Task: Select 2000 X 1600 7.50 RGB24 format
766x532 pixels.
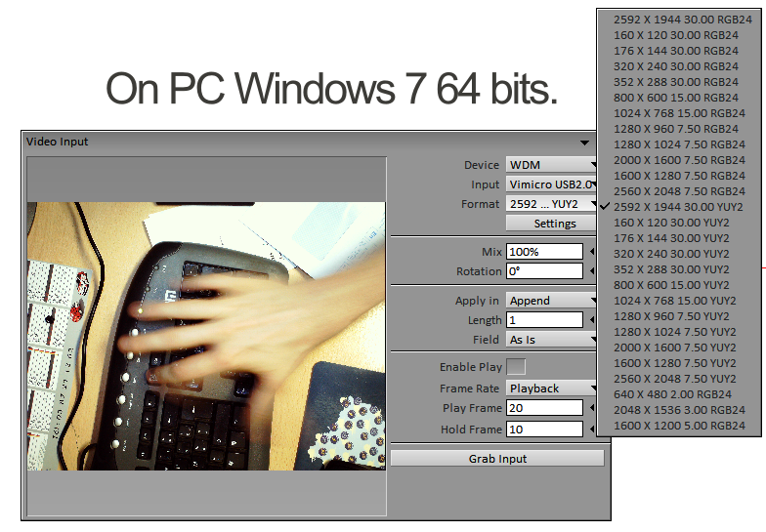Action: click(679, 160)
